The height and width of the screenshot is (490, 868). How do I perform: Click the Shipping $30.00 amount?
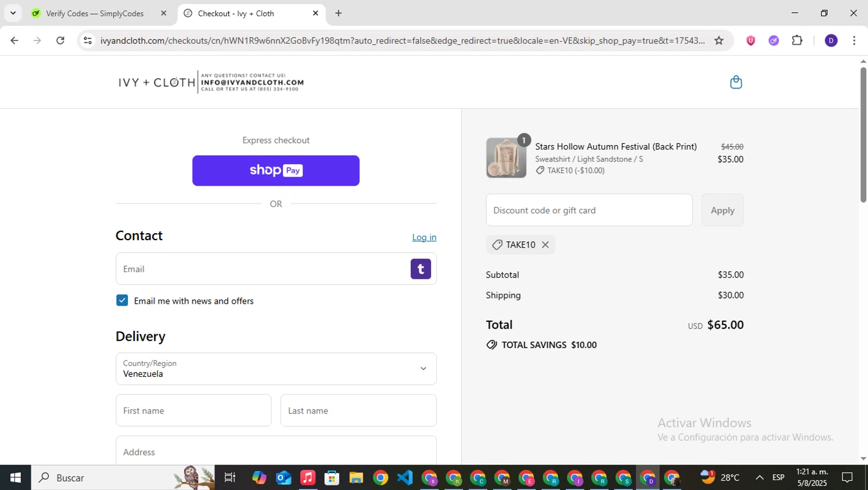(x=731, y=295)
